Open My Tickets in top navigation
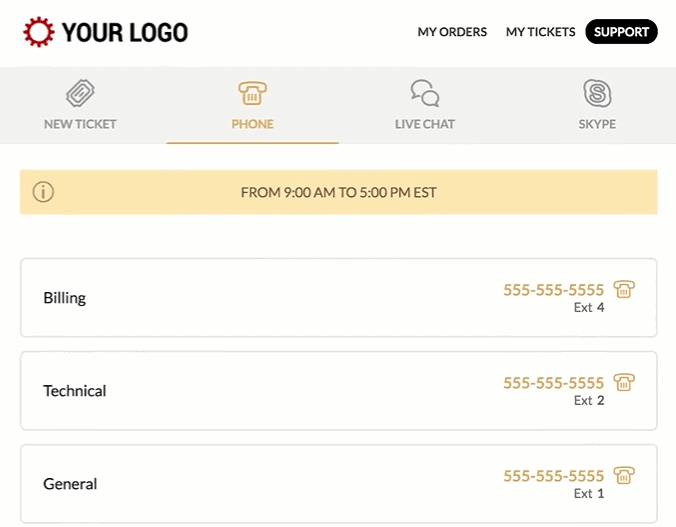 click(540, 32)
